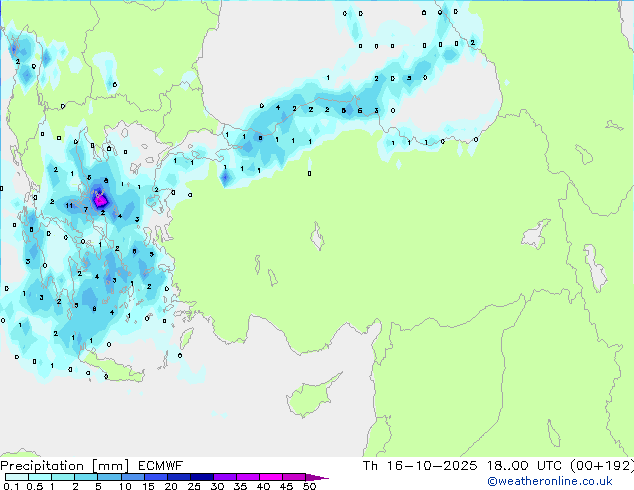Screen dimensions: 634x490
Task: Click the legend scale label "25"
Action: pos(194,486)
